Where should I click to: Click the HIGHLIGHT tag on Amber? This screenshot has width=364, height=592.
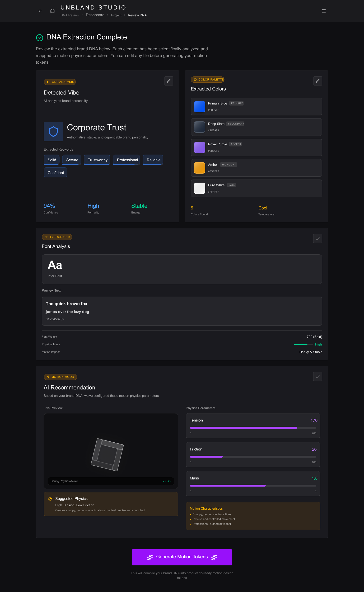pyautogui.click(x=229, y=165)
